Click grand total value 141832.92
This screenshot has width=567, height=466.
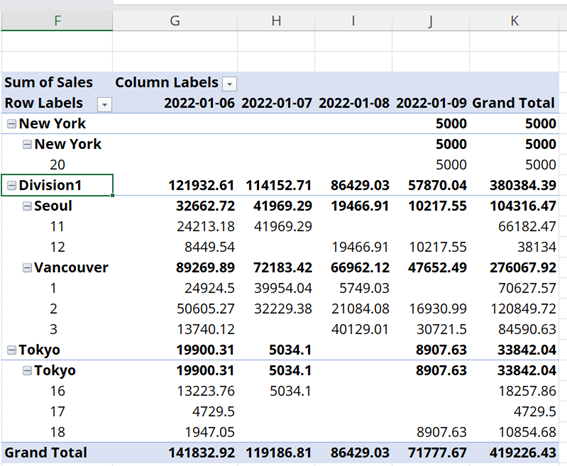pyautogui.click(x=202, y=453)
